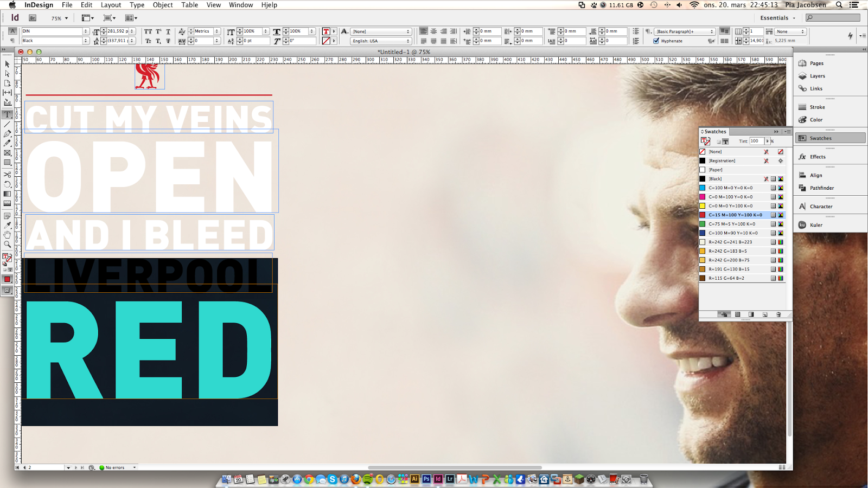Select the Scissors tool
Viewport: 868px width, 488px height.
(x=7, y=175)
